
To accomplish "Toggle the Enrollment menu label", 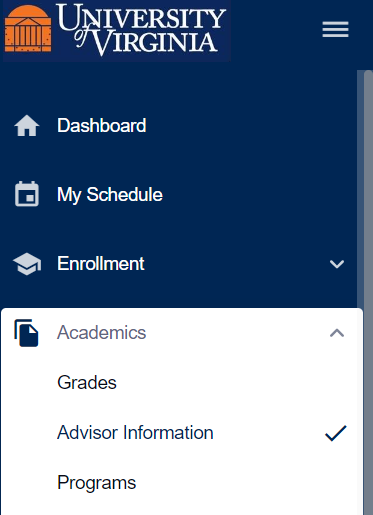I will click(101, 264).
